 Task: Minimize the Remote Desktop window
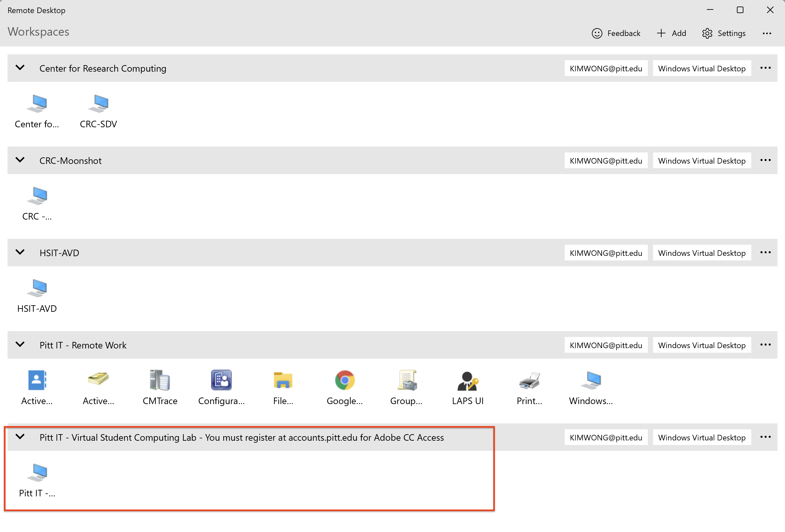[710, 10]
